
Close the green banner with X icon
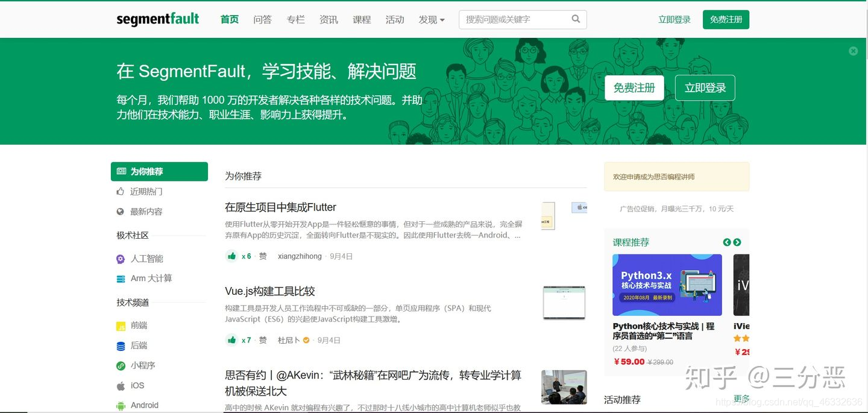(853, 51)
